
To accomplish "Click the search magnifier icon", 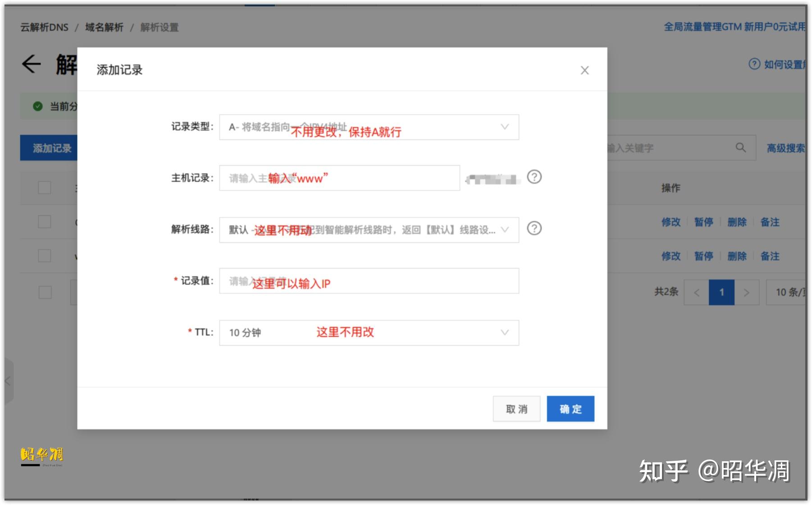I will (x=740, y=147).
